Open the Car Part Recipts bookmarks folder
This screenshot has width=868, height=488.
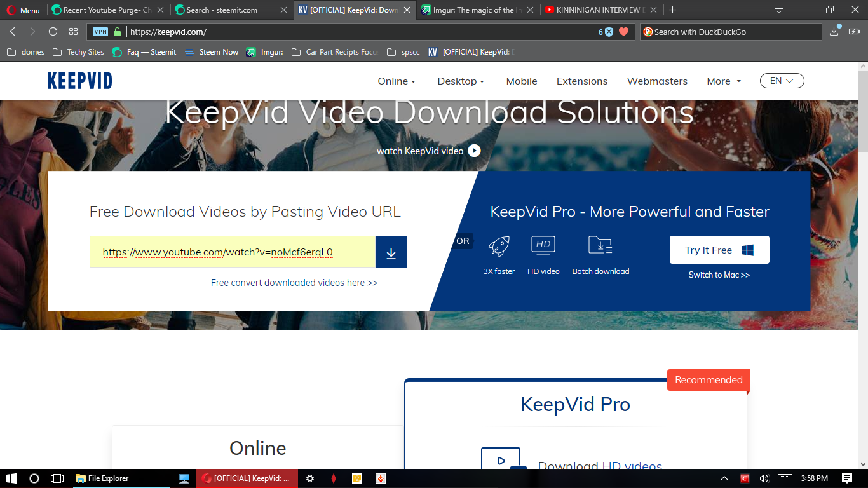click(335, 52)
